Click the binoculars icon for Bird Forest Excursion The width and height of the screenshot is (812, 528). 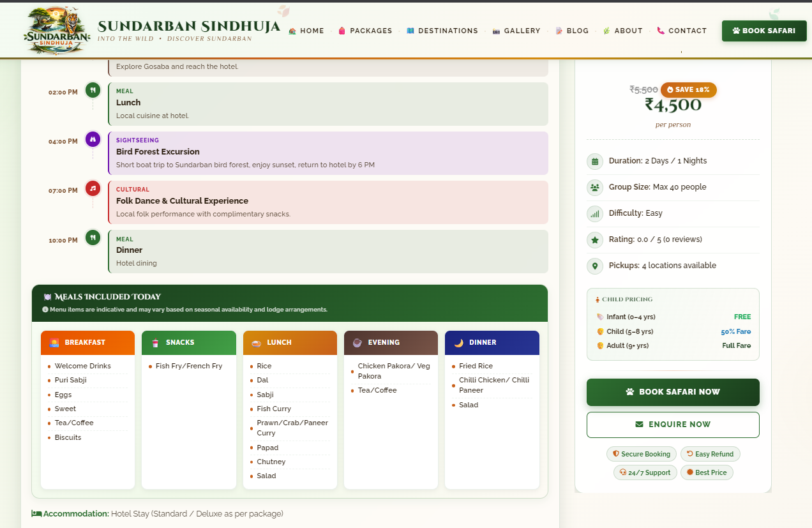tap(93, 139)
